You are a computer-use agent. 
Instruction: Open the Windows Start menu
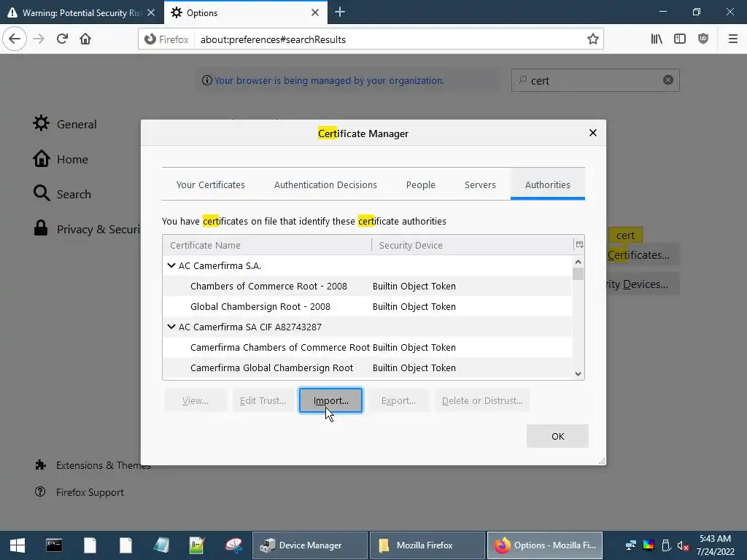click(x=18, y=545)
